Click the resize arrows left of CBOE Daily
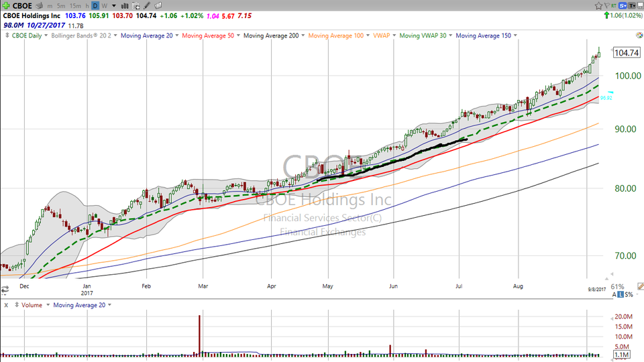This screenshot has height=362, width=644. (x=7, y=36)
